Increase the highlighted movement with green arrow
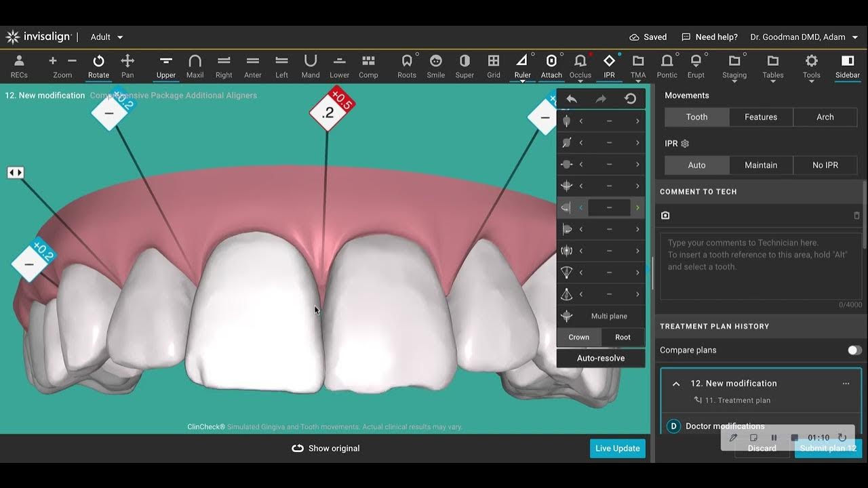868x488 pixels. (637, 207)
